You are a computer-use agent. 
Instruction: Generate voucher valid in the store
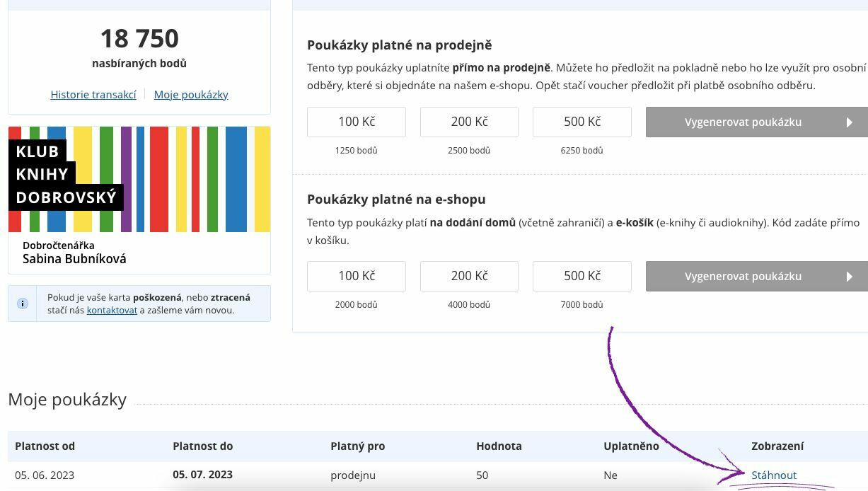(x=743, y=122)
